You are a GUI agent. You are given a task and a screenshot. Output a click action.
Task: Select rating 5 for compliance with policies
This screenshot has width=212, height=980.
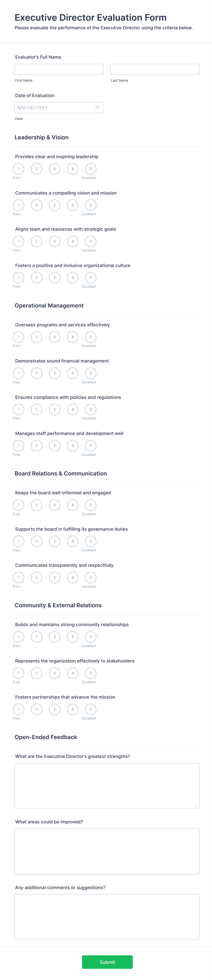coord(90,409)
